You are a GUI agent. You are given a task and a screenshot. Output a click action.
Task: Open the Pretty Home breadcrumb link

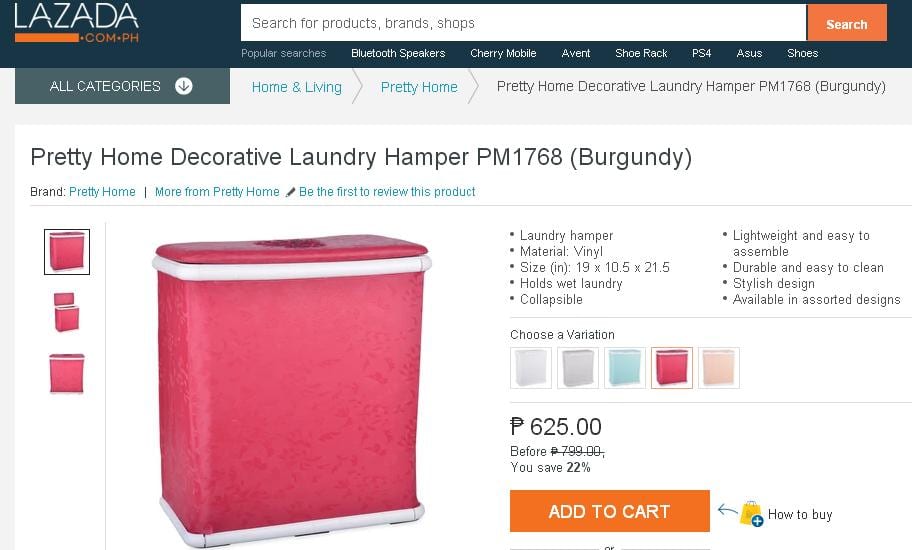[419, 87]
